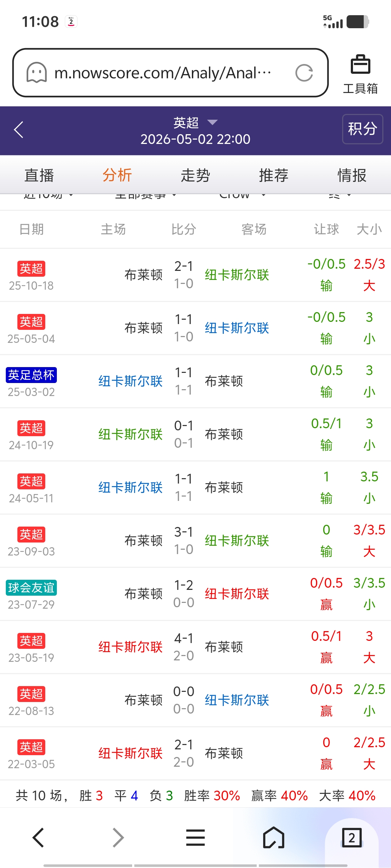The width and height of the screenshot is (391, 868).
Task: Tap the 英足总杯 competition badge
Action: [31, 375]
